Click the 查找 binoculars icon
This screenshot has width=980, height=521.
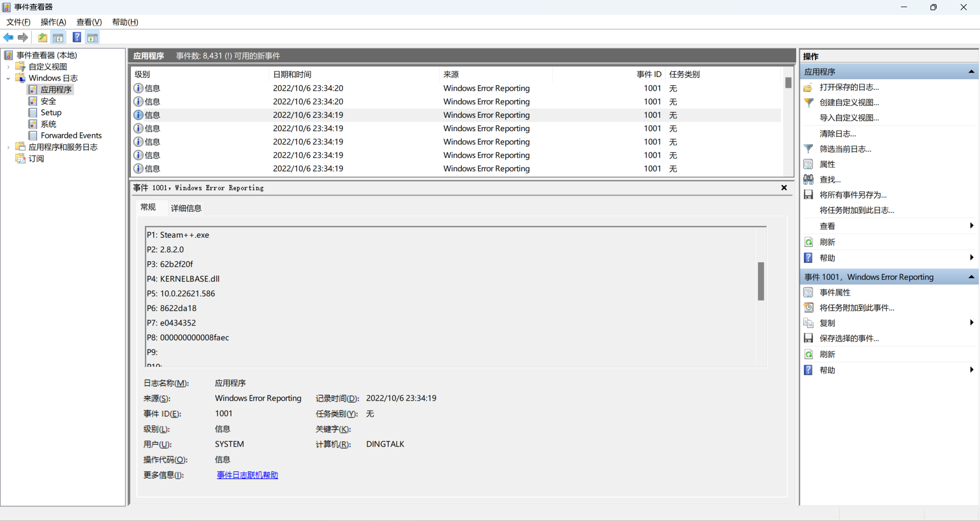coord(809,179)
